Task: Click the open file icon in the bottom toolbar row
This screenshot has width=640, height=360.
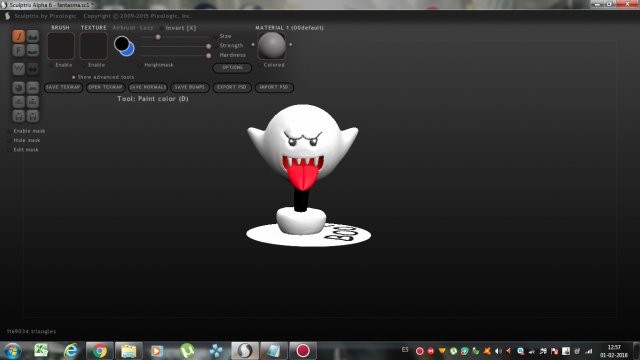Action: click(18, 116)
